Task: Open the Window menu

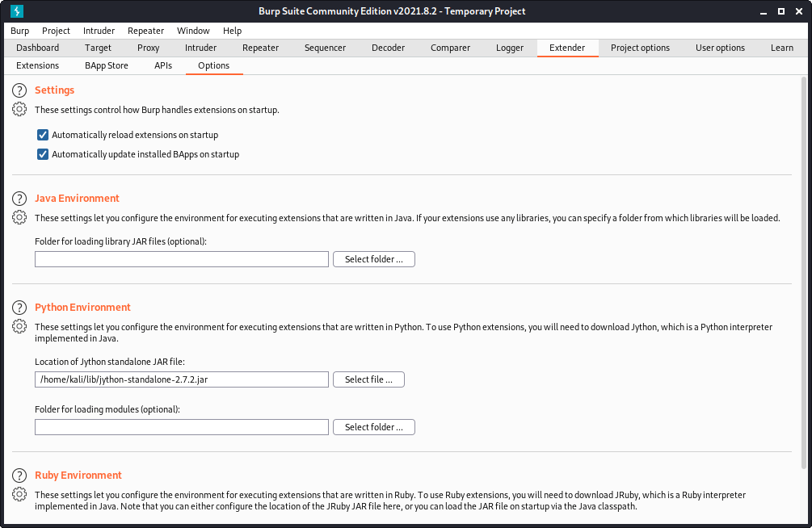Action: pos(193,31)
